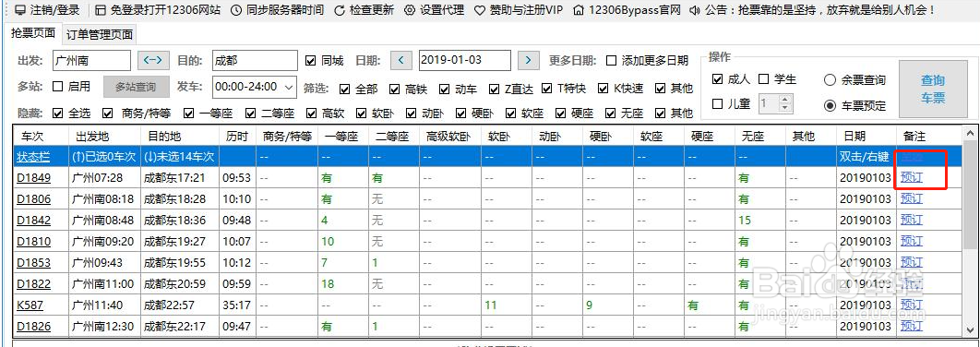
Task: Switch to 订单管理页面 tab
Action: click(x=100, y=34)
